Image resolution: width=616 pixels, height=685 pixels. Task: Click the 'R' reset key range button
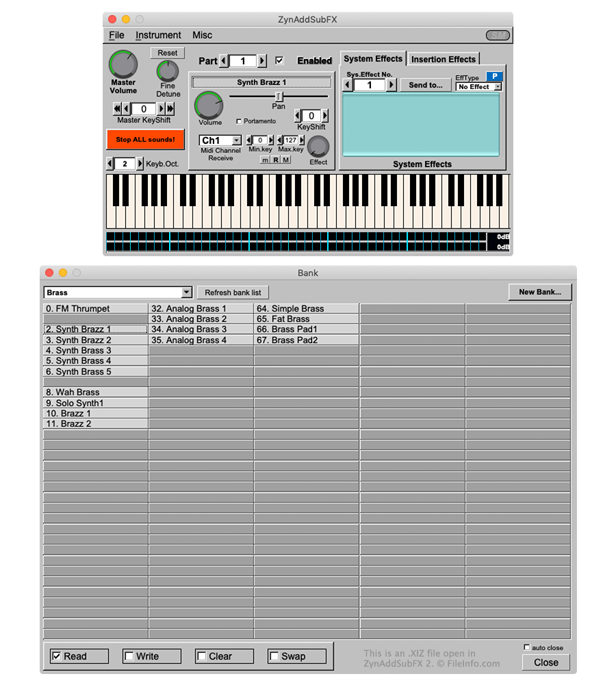tap(275, 160)
